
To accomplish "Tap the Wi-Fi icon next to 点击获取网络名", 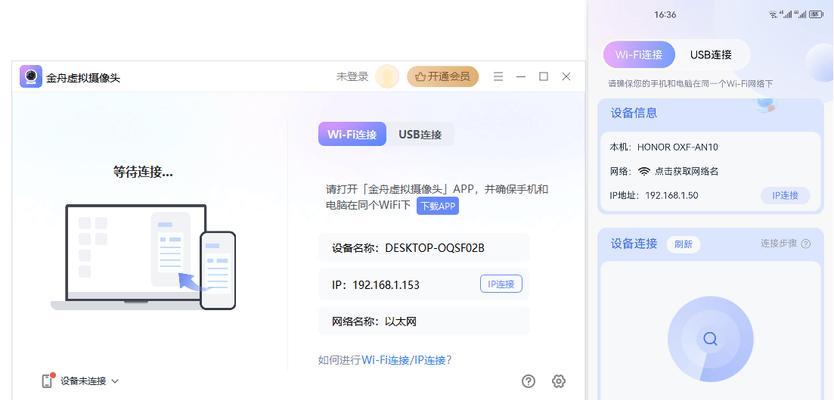I will coord(644,171).
